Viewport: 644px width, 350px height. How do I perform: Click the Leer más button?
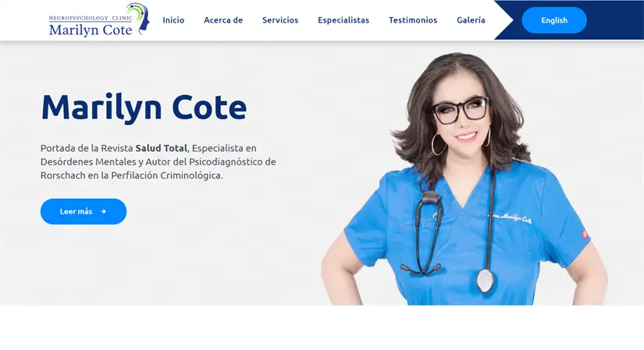84,212
